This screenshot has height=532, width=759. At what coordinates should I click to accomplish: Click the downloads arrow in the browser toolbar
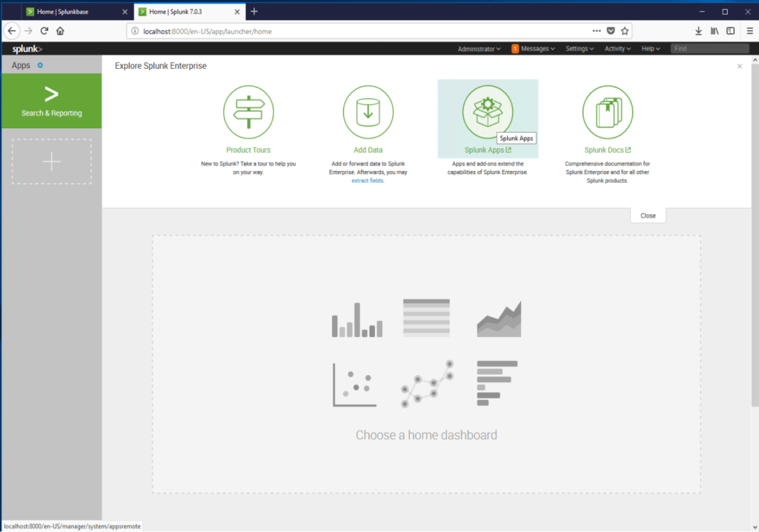(697, 30)
